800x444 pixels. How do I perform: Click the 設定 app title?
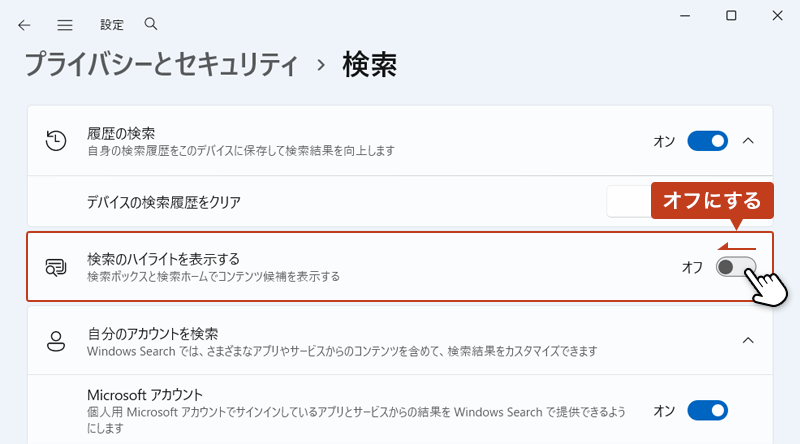112,24
